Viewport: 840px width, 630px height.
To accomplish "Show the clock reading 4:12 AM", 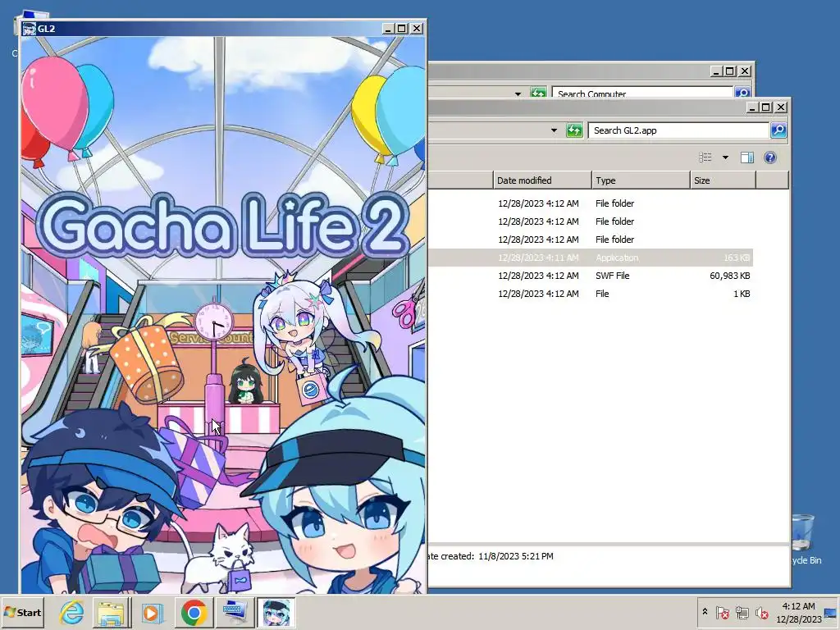I will 798,606.
